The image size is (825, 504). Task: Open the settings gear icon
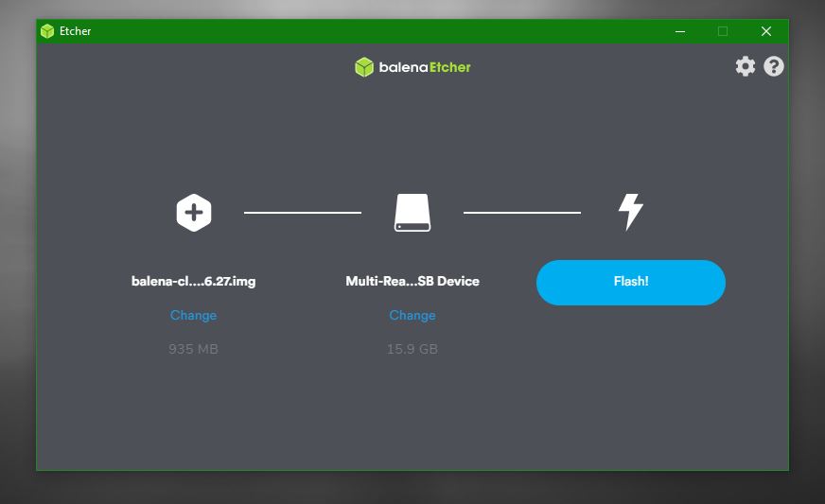tap(745, 66)
